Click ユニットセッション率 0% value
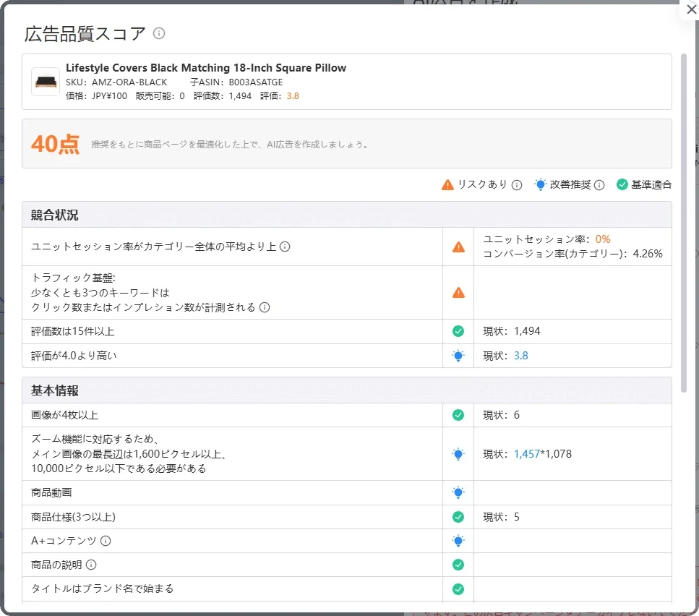699x616 pixels. (x=603, y=239)
